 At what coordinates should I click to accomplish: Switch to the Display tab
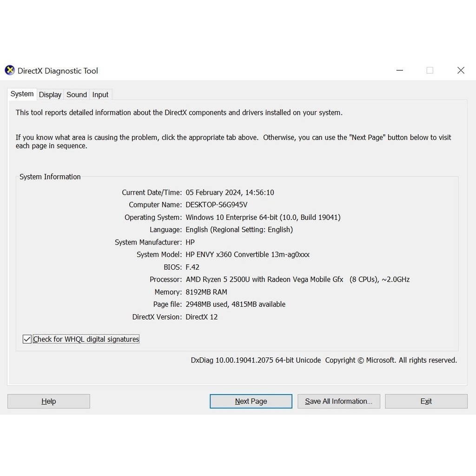[50, 95]
